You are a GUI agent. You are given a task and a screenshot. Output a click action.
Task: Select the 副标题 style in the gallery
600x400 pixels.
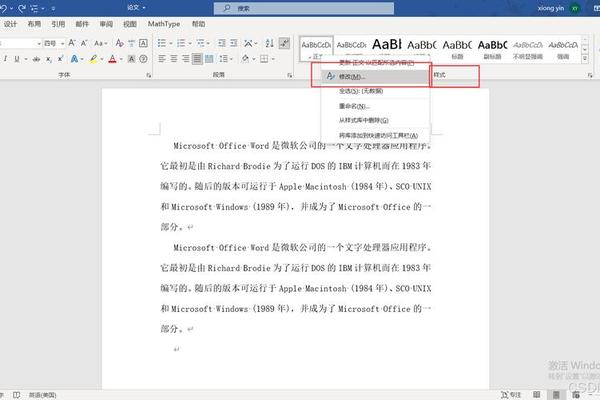[492, 48]
